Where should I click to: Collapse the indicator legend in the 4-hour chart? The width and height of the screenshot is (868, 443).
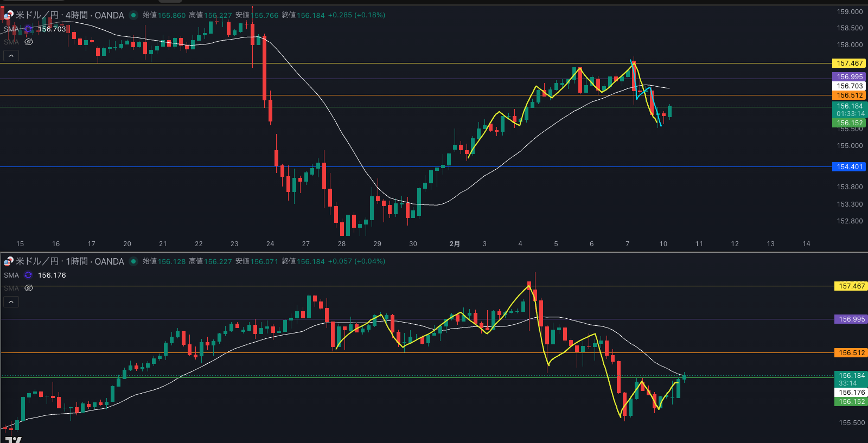point(11,55)
